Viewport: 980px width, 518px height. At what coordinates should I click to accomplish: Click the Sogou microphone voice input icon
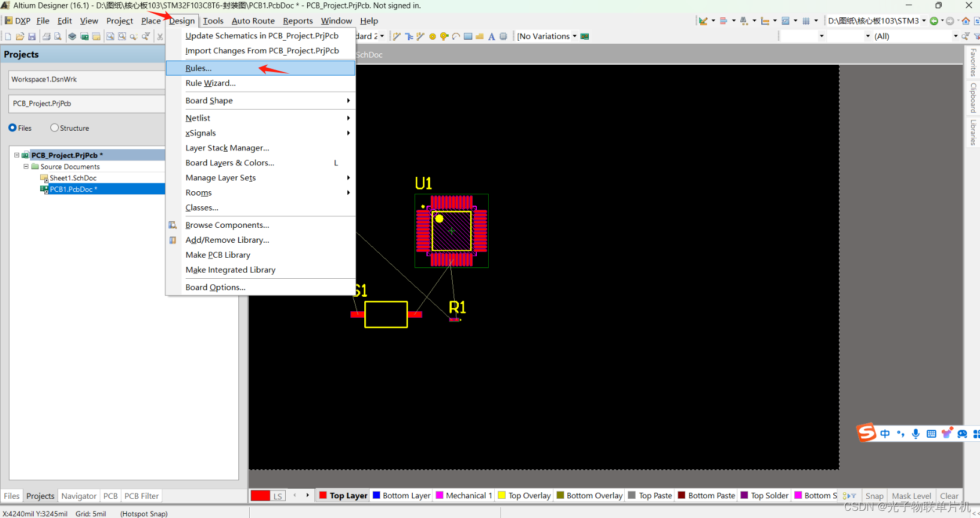916,433
